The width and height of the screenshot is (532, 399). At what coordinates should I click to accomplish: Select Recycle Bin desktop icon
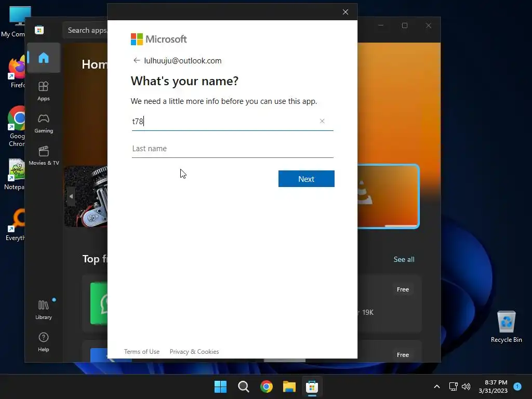tap(506, 326)
